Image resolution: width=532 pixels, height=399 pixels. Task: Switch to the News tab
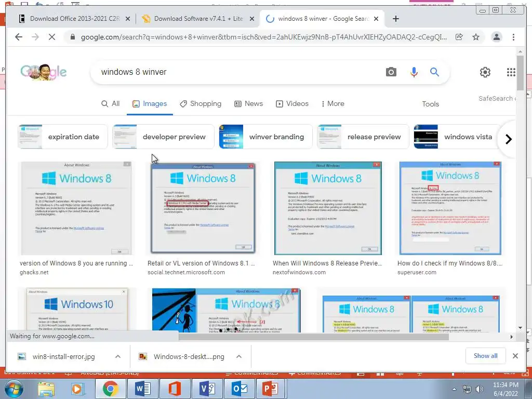click(249, 104)
